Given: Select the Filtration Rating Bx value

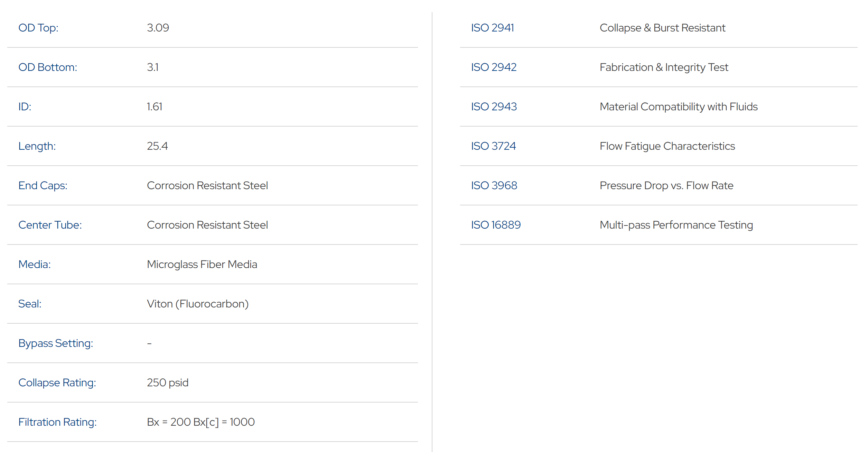Looking at the screenshot, I should tap(200, 422).
